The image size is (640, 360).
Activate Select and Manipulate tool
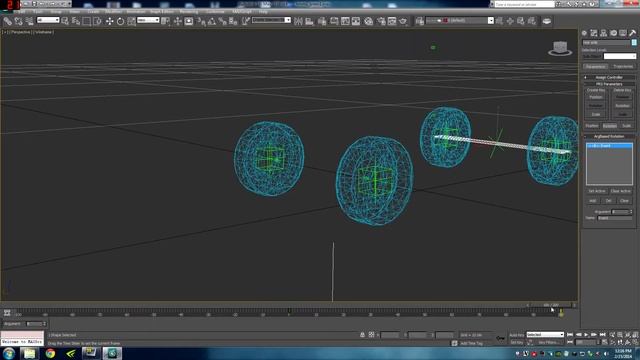(178, 21)
